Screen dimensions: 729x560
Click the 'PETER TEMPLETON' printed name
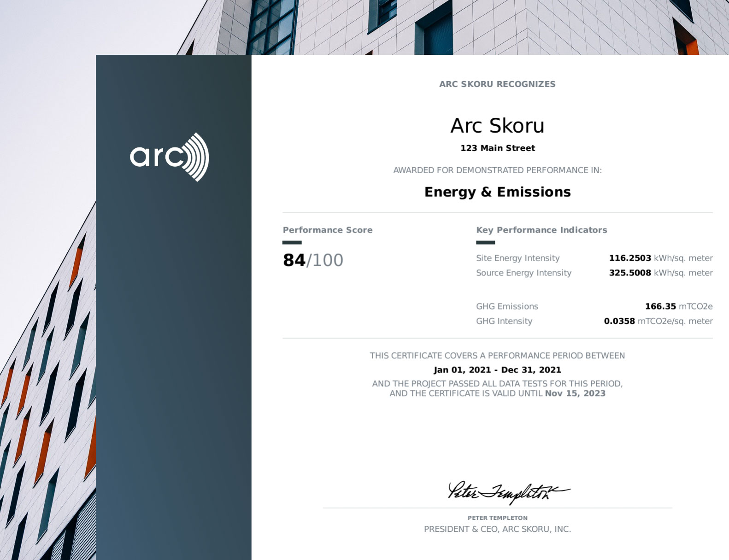click(x=497, y=518)
